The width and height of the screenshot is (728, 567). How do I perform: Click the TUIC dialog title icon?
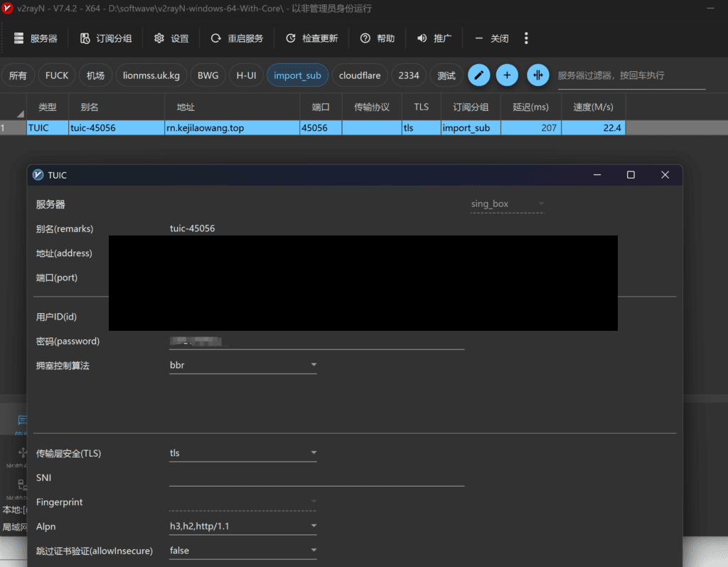coord(38,175)
